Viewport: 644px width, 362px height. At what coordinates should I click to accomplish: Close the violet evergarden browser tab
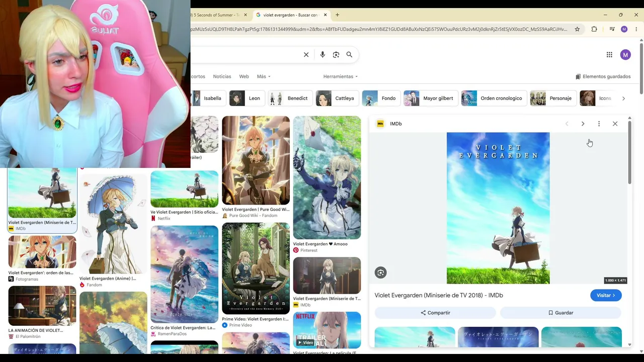coord(326,15)
